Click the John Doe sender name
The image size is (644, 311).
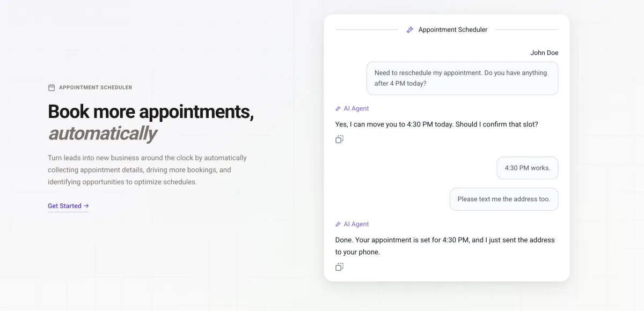544,53
